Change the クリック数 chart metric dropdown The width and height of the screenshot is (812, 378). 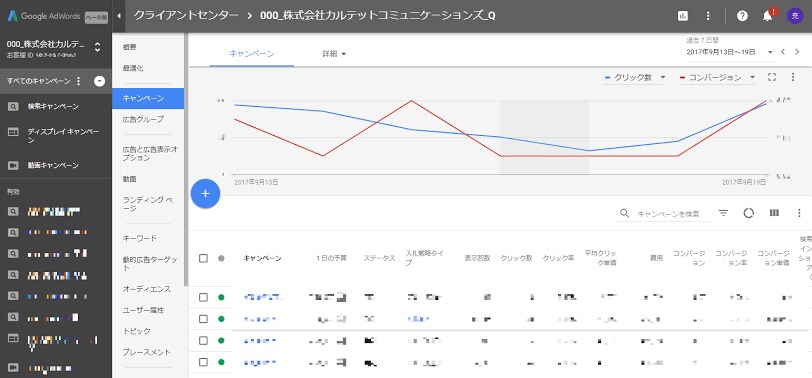[635, 78]
